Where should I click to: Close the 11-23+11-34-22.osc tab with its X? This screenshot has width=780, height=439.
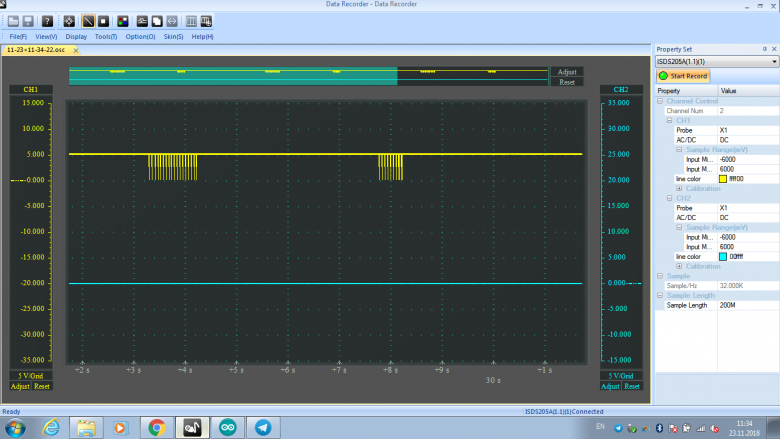[x=76, y=50]
